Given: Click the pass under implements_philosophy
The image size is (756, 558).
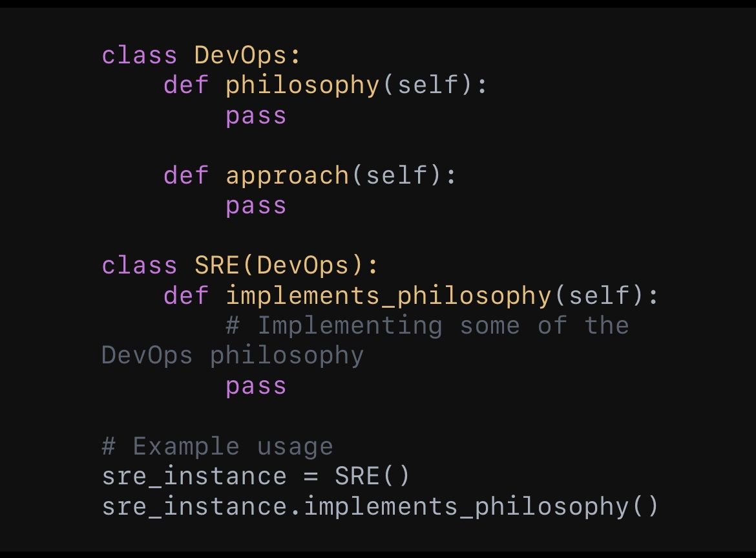Looking at the screenshot, I should [256, 387].
